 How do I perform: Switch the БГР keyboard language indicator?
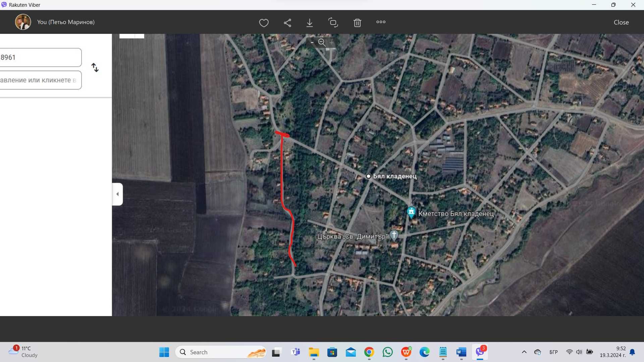point(553,352)
